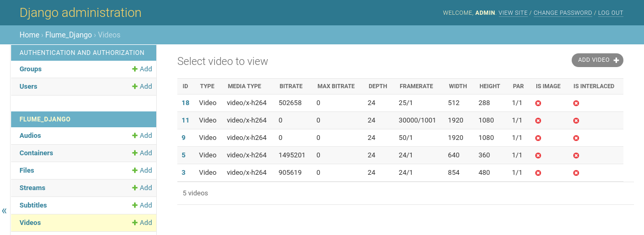Click Is Interlaced red icon in row 3
Viewport: 644px width, 235px height.
(576, 173)
